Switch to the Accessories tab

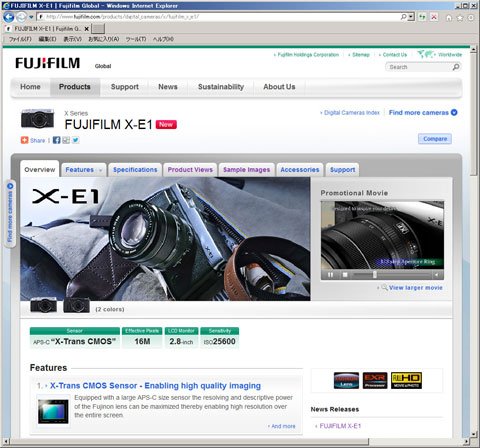300,170
